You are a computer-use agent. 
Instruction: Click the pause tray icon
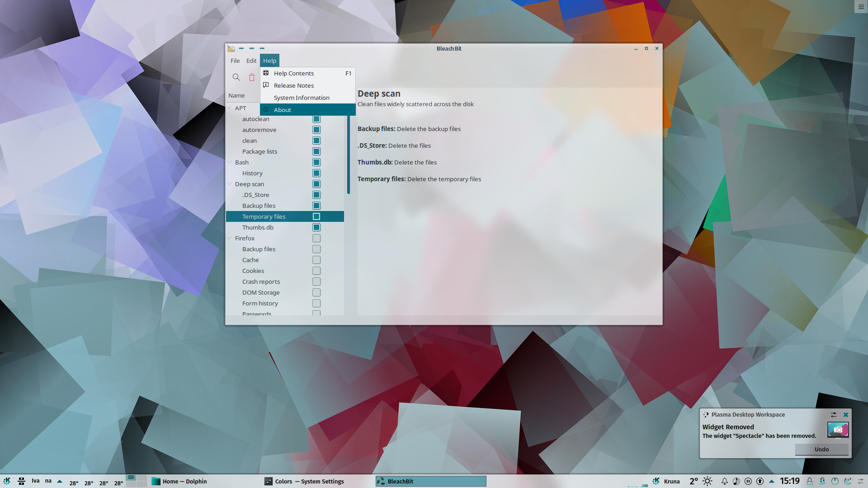coord(748,481)
